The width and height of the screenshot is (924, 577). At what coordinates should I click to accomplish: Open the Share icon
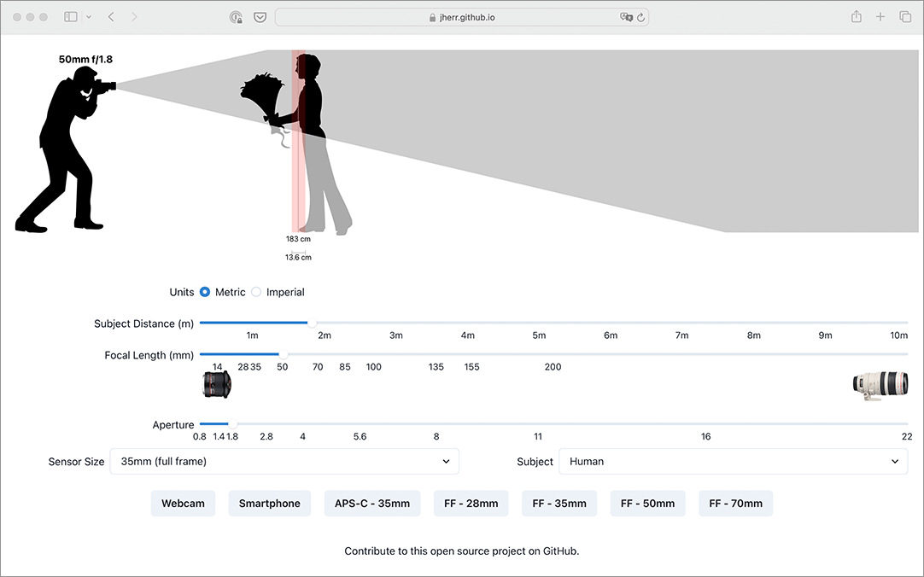tap(857, 16)
